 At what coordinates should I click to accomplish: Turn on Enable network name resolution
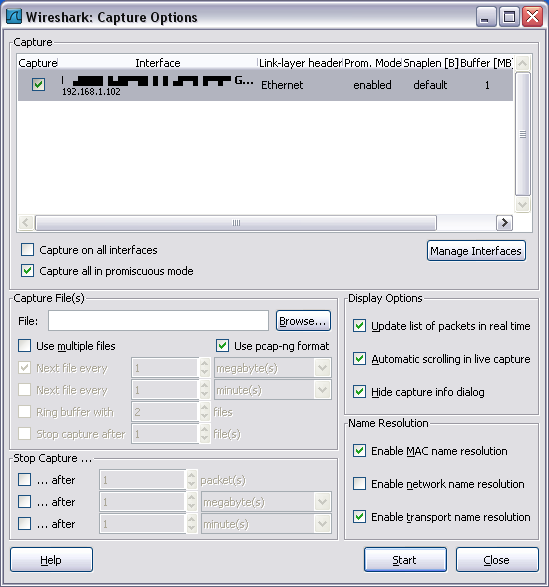tap(360, 484)
